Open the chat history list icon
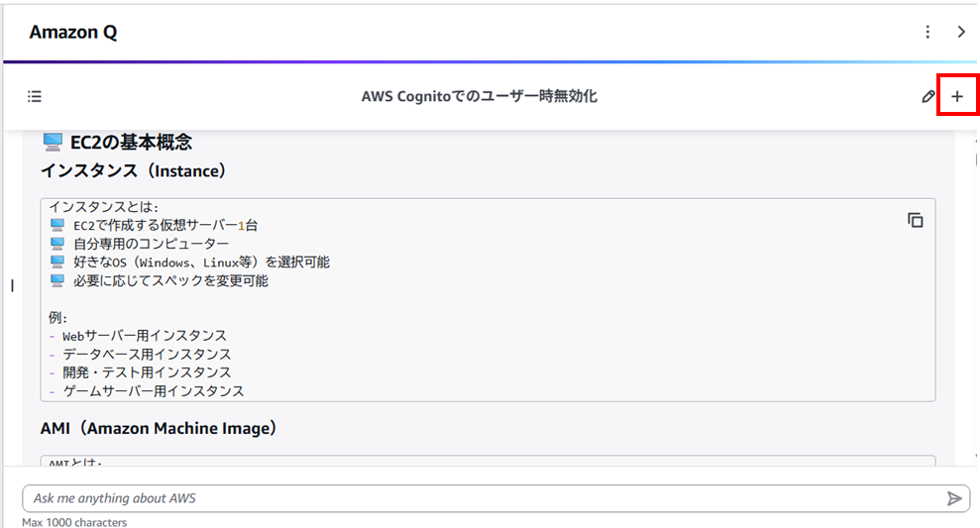The height and width of the screenshot is (528, 980). [35, 97]
